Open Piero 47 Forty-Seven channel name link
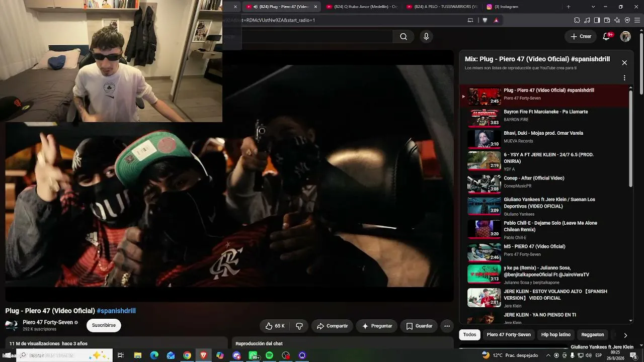This screenshot has height=362, width=644. click(48, 322)
